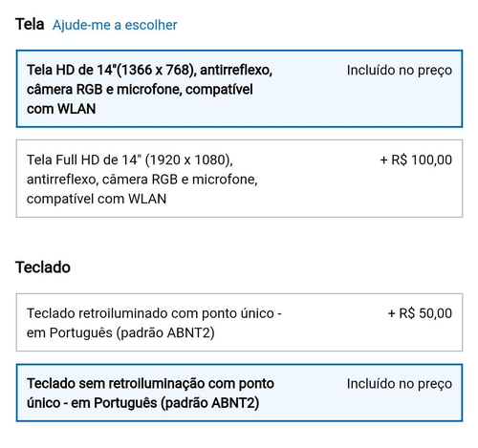Image resolution: width=478 pixels, height=448 pixels.
Task: Click Incluído no preço in Tela HD card
Action: 400,71
